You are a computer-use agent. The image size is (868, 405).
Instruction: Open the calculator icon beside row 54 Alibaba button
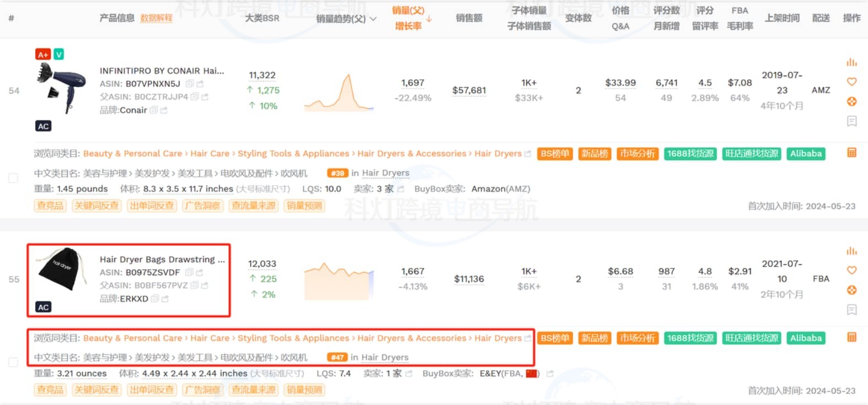851,153
